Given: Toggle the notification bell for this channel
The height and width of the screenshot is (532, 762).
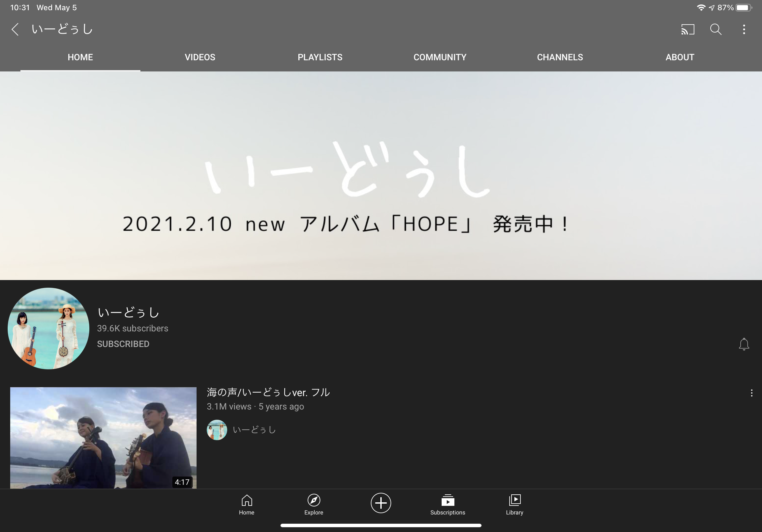Looking at the screenshot, I should (744, 344).
